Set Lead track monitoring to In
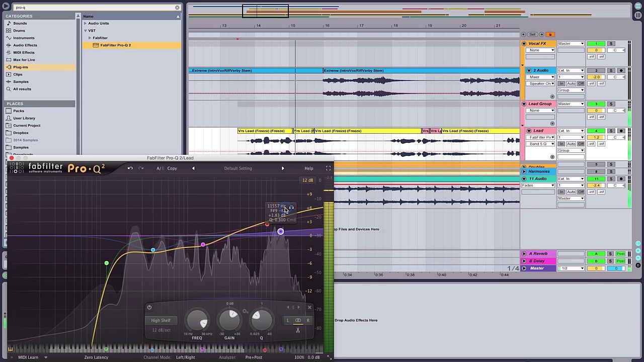The height and width of the screenshot is (362, 644). 561,144
